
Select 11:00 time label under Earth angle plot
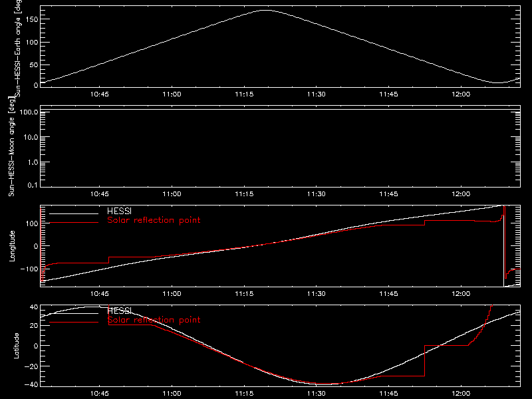tap(172, 94)
